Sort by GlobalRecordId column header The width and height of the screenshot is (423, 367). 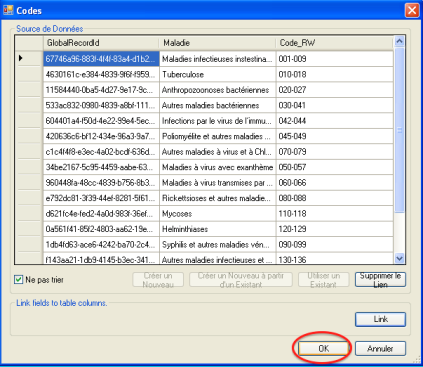[x=101, y=43]
